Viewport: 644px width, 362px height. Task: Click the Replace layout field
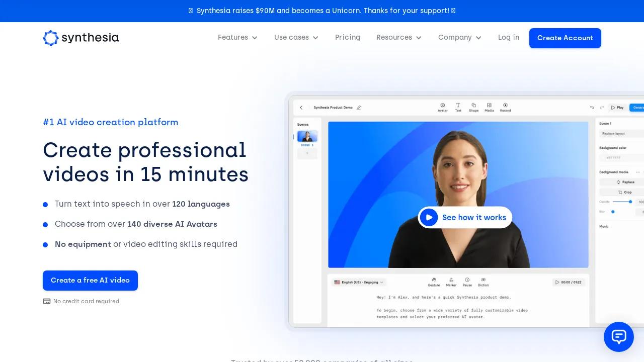[x=622, y=134]
